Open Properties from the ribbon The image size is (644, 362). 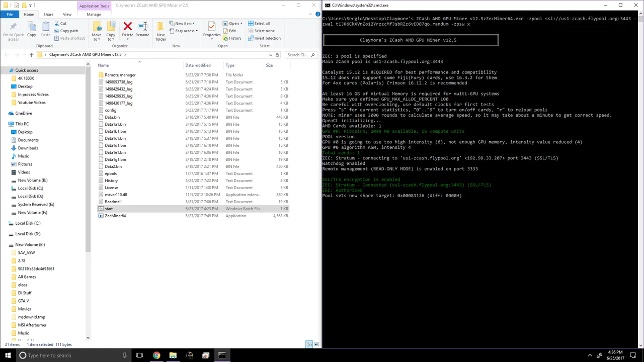(212, 29)
